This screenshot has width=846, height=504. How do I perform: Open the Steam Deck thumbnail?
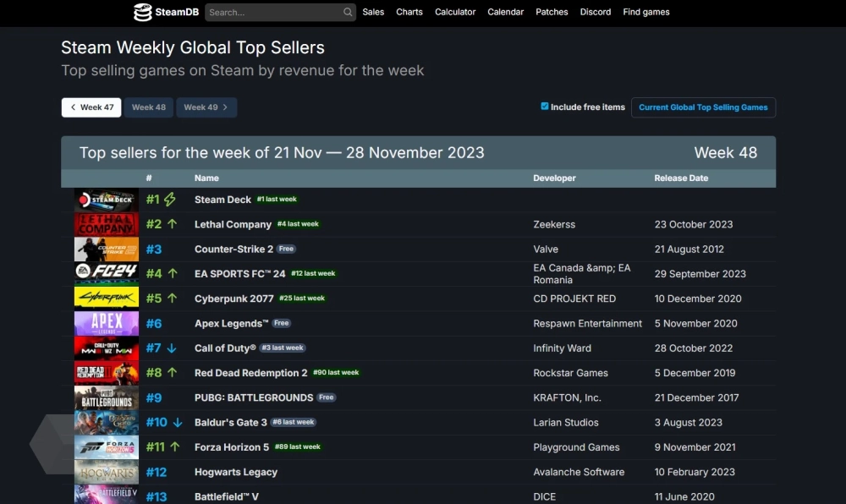click(107, 200)
